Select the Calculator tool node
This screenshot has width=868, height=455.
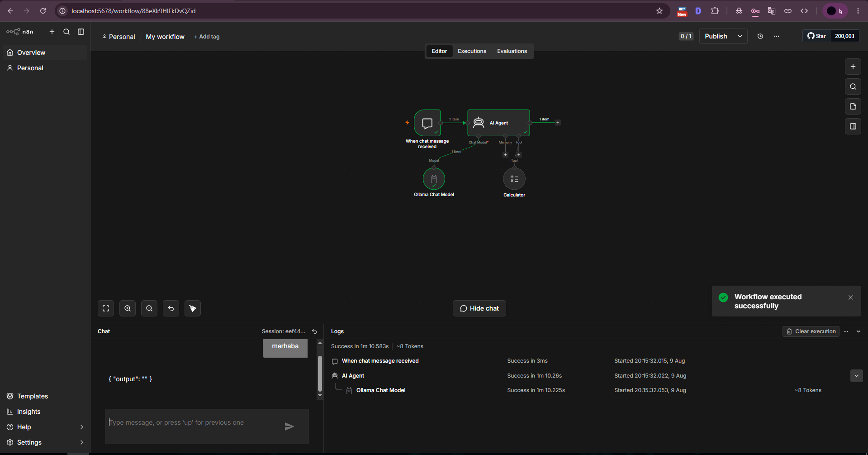coord(514,179)
